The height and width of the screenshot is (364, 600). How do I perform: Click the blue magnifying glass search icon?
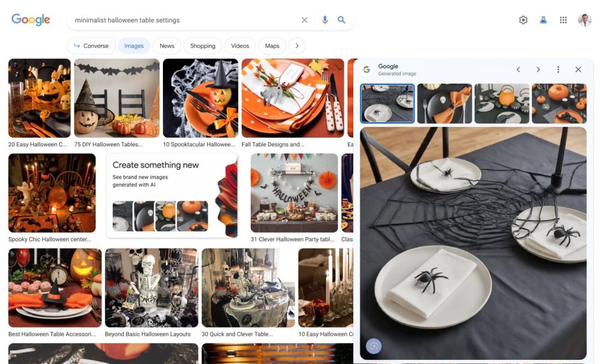342,20
